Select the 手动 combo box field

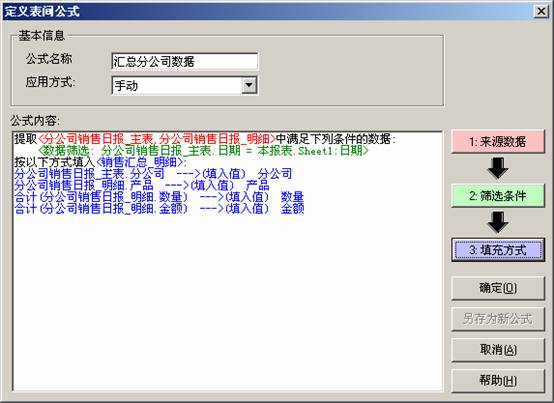click(185, 85)
